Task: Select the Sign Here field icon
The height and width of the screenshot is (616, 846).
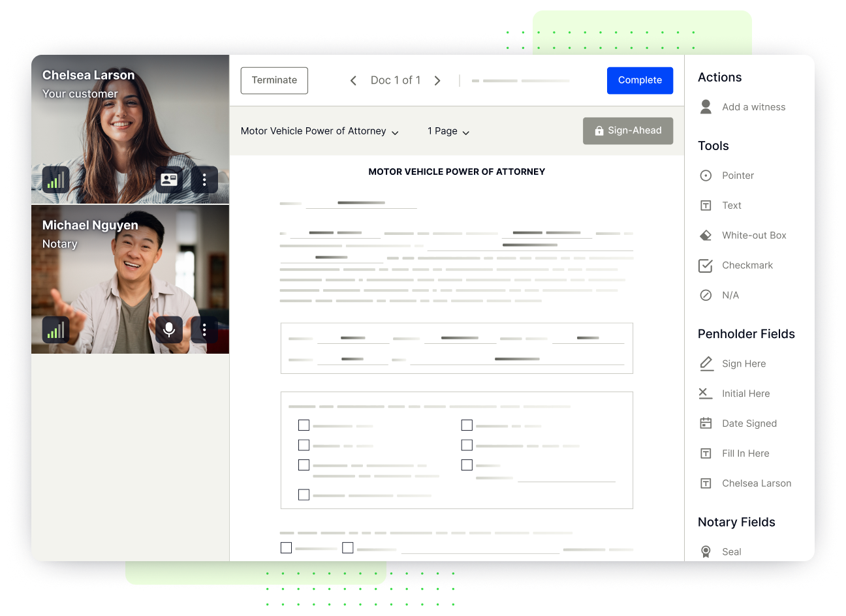Action: pyautogui.click(x=706, y=364)
